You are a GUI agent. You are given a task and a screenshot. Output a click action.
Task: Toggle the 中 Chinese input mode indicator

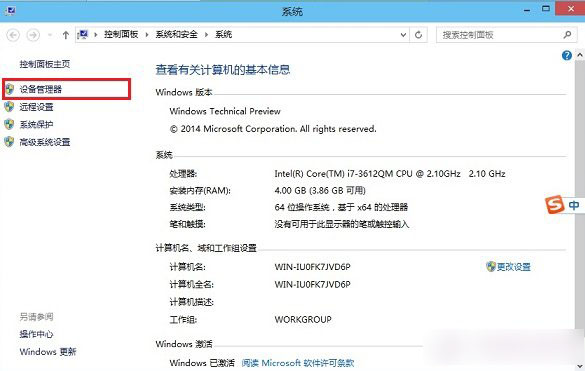[574, 205]
